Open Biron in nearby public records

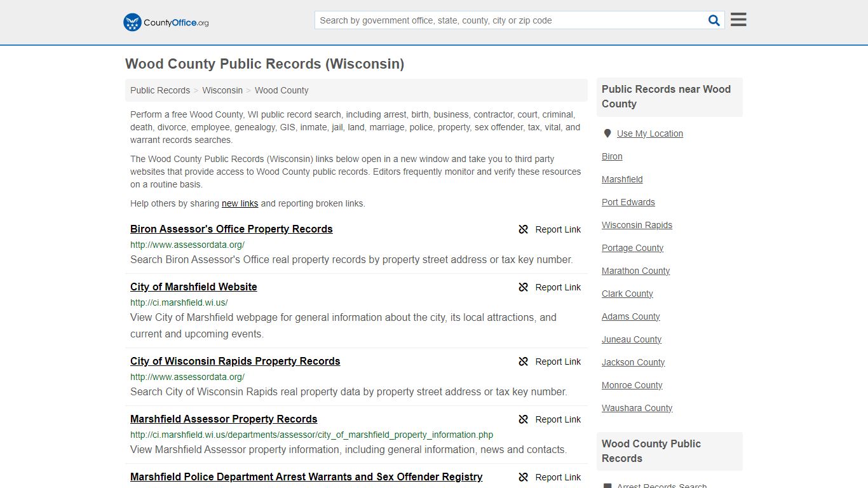point(612,156)
